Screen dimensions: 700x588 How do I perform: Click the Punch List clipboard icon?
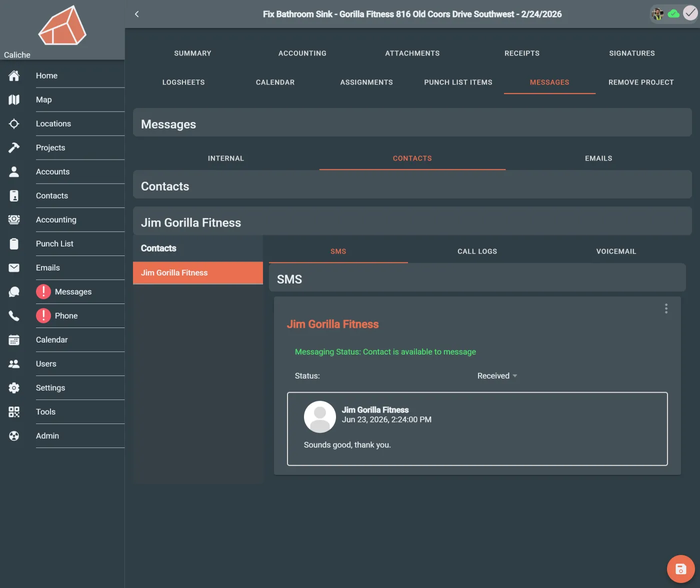pyautogui.click(x=14, y=243)
